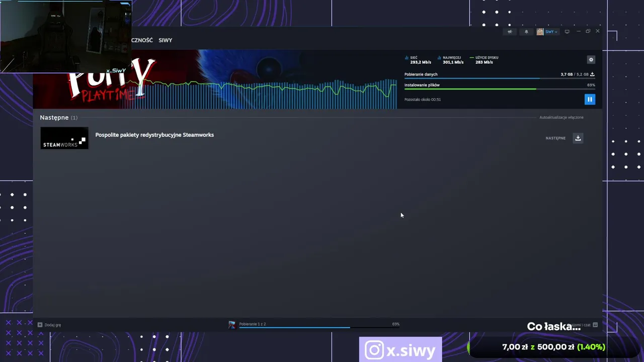Click the Poppy Playtime download banner

point(215,79)
